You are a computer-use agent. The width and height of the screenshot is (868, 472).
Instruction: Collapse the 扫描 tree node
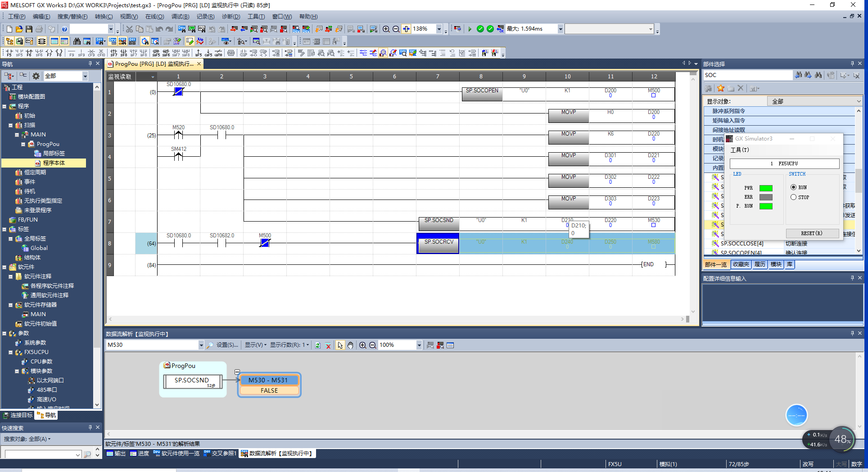pos(11,125)
